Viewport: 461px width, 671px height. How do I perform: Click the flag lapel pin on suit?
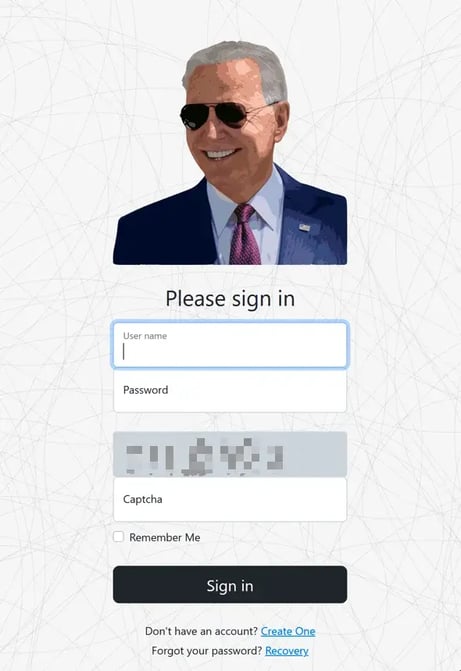[x=304, y=227]
